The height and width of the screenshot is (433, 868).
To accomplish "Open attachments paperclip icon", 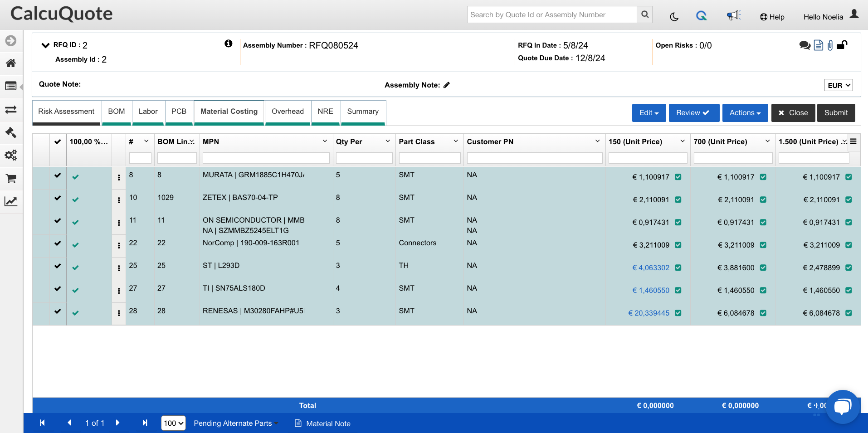I will tap(830, 45).
